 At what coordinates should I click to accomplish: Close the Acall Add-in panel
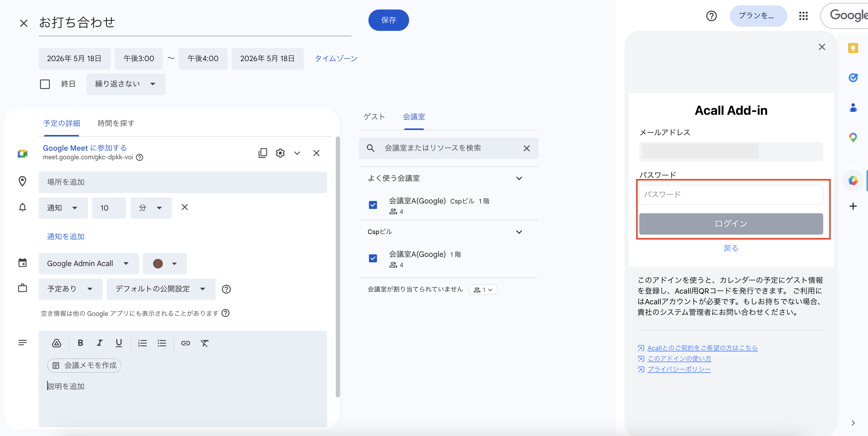822,47
